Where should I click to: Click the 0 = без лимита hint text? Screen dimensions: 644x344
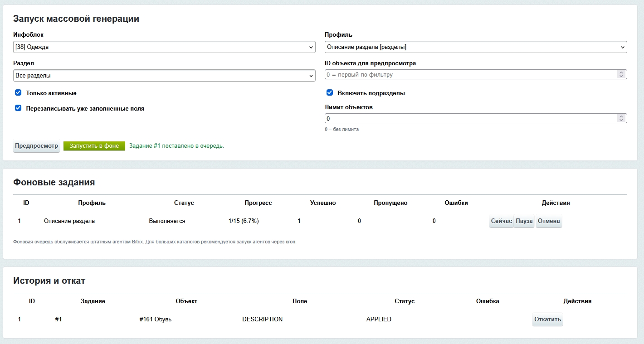click(342, 130)
